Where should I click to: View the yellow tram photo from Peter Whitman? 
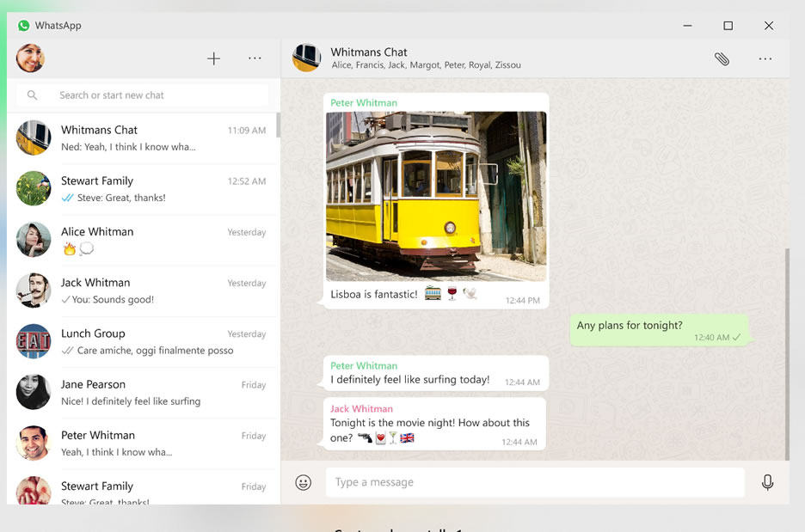click(x=436, y=198)
